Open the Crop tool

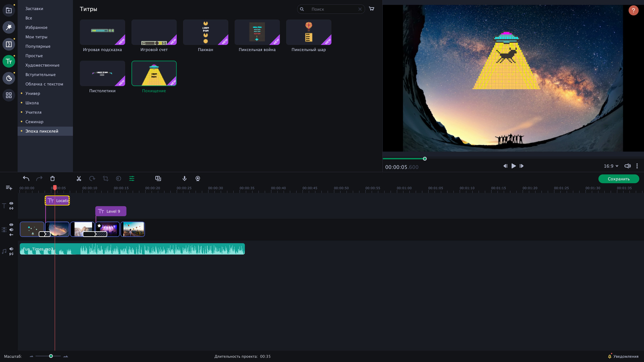click(x=105, y=179)
